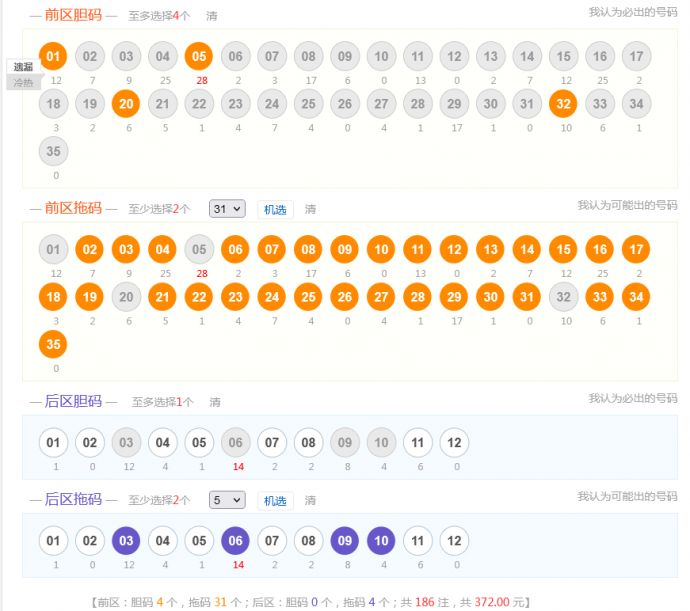Deselect ball 09 in 前区拖码
Screen dimensions: 690x611
click(x=345, y=250)
